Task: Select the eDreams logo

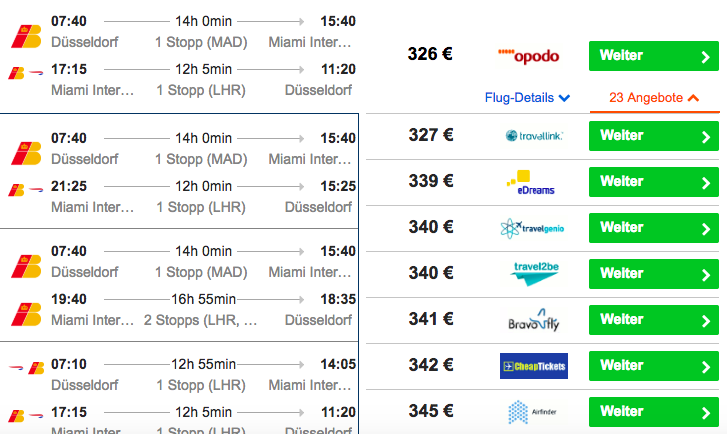Action: point(531,183)
